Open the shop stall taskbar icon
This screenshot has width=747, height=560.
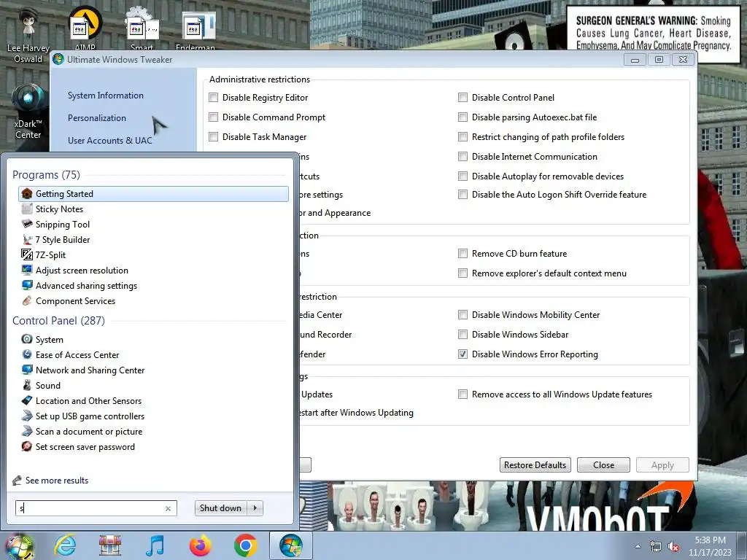coord(110,545)
